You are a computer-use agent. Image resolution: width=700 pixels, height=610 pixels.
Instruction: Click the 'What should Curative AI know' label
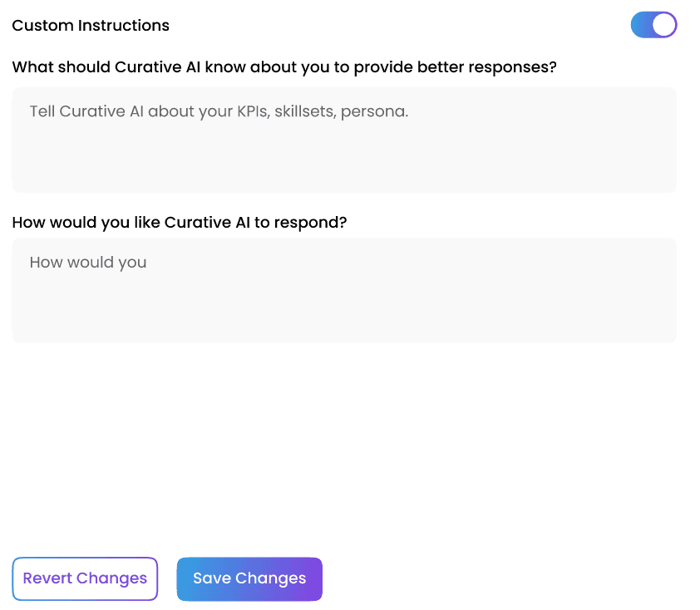(x=284, y=67)
